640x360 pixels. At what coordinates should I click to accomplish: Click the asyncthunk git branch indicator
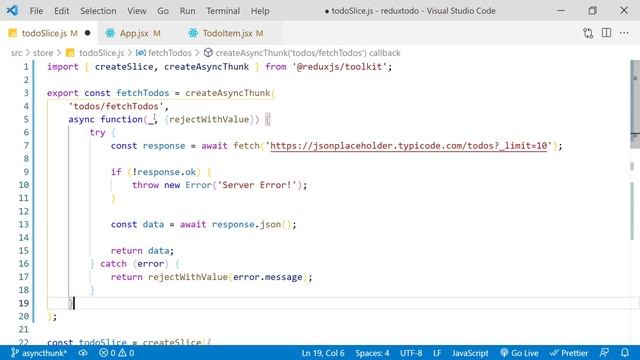(x=38, y=353)
